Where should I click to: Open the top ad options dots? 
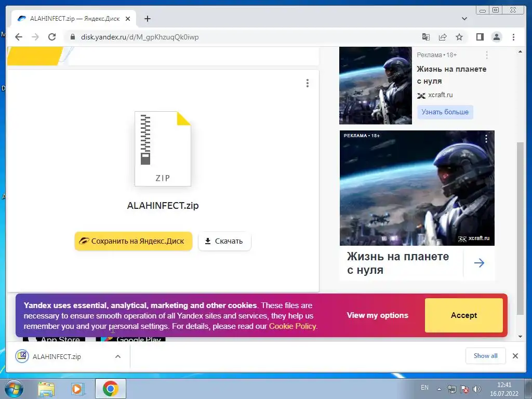(487, 55)
